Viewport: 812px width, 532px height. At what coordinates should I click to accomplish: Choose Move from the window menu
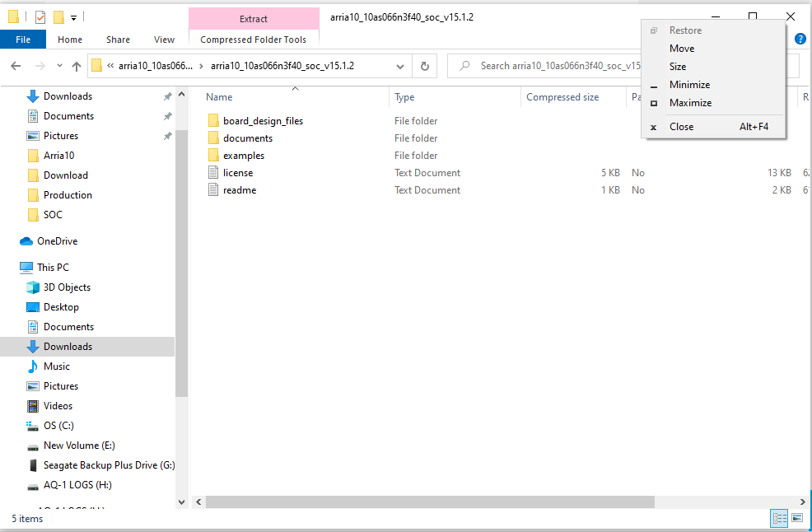coord(714,48)
